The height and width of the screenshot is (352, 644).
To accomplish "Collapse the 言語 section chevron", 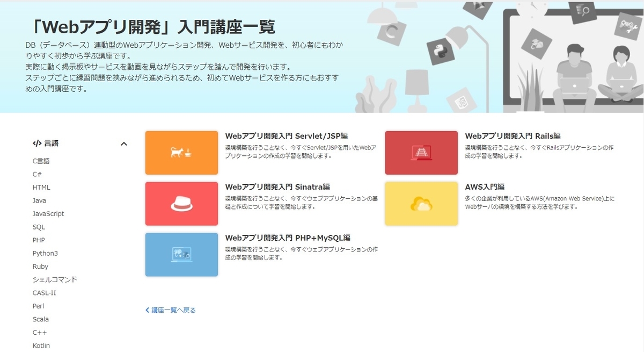I will point(124,143).
